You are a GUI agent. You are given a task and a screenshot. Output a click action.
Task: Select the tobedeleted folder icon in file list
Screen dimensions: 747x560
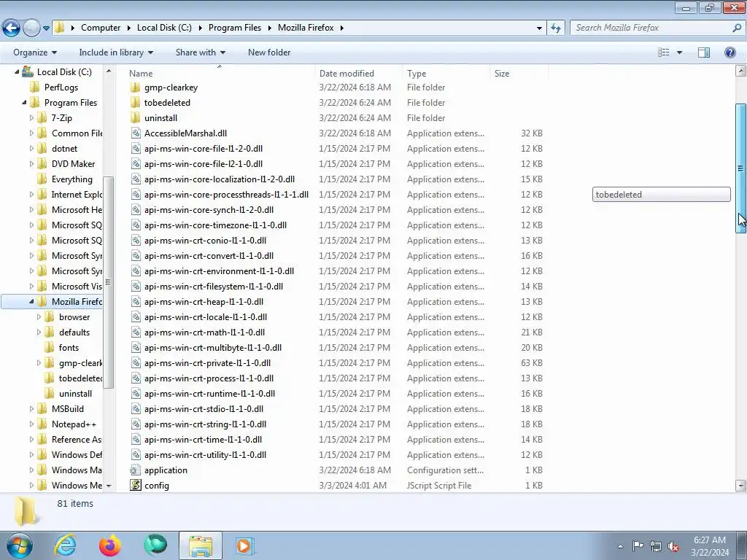(135, 103)
